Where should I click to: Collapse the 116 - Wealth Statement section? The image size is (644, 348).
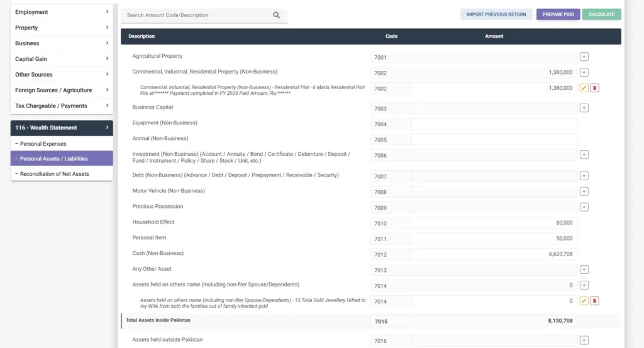tap(62, 128)
